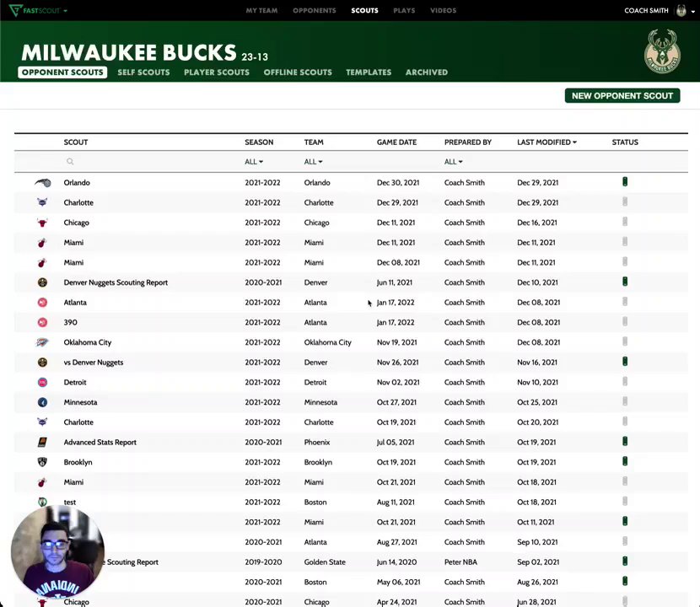Switch to Player Scouts tab
This screenshot has width=700, height=607.
click(x=217, y=73)
